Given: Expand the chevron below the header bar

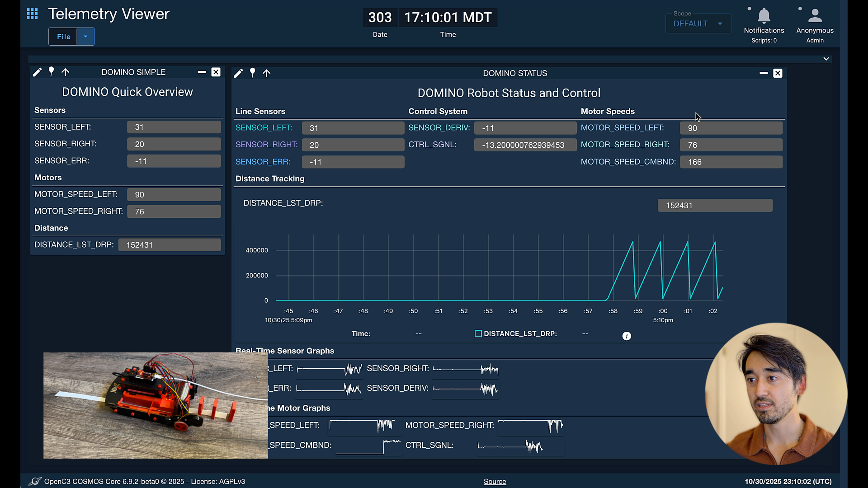Looking at the screenshot, I should [826, 59].
